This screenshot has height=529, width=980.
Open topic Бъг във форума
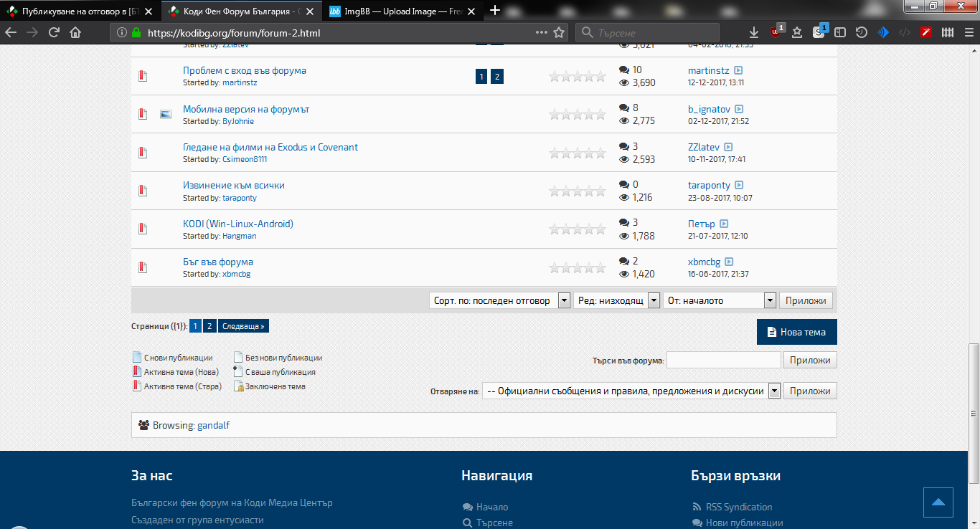218,262
